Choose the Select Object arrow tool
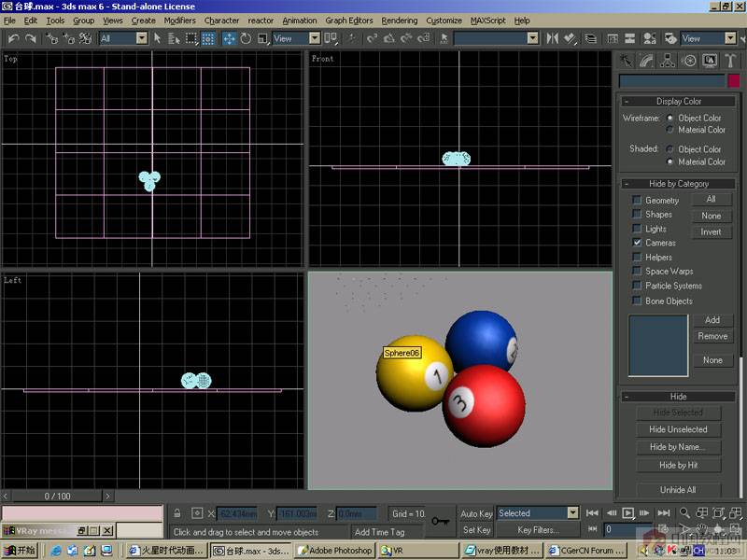 pyautogui.click(x=157, y=38)
